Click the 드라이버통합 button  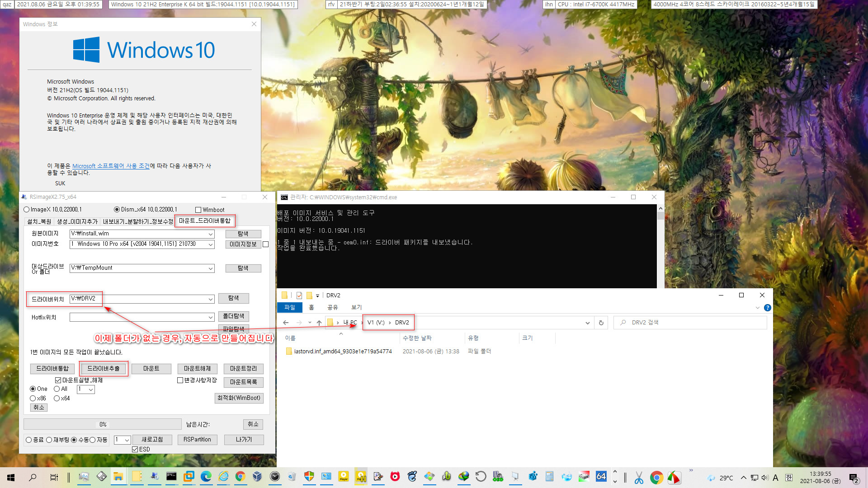click(x=52, y=369)
